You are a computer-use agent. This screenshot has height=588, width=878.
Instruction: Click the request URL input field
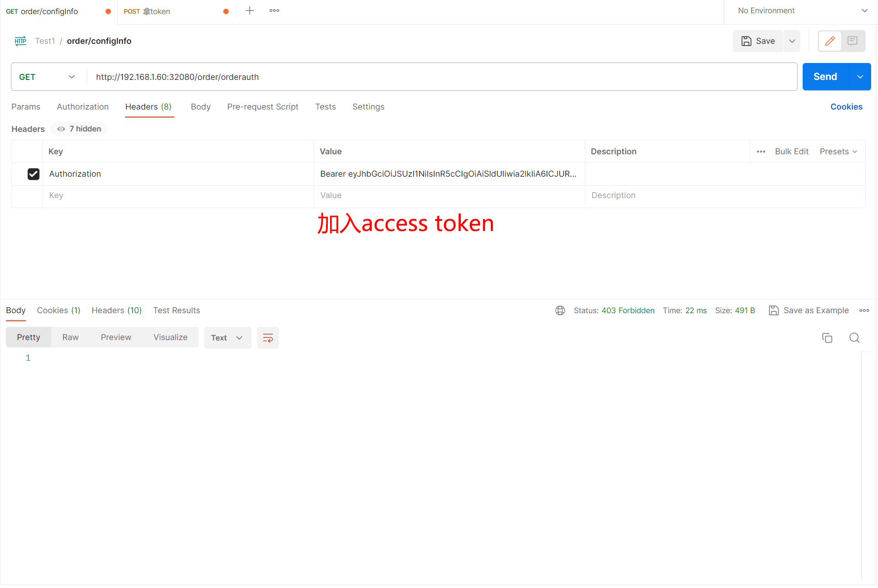pyautogui.click(x=442, y=77)
